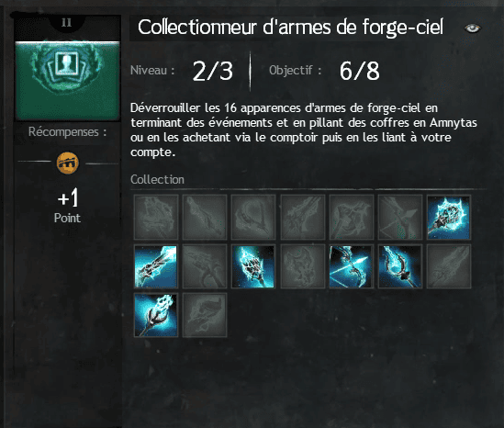Click the tier II badge at the top

66,23
